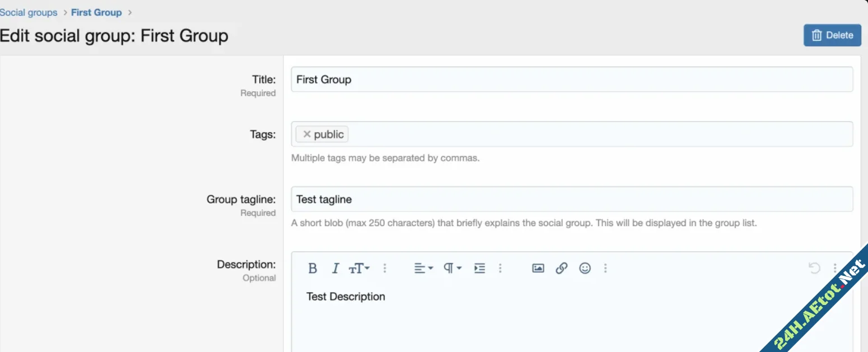Open the smilies emoji picker
The image size is (868, 352).
585,269
